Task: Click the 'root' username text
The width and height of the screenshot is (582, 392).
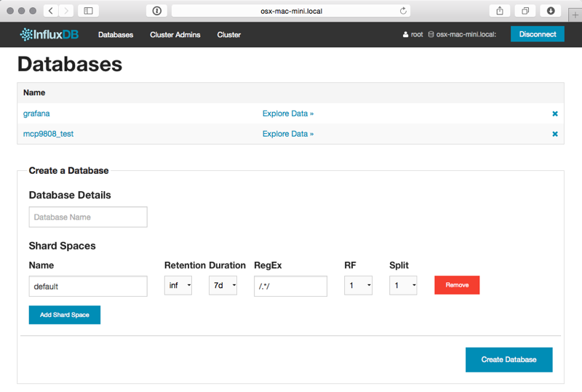Action: (417, 34)
